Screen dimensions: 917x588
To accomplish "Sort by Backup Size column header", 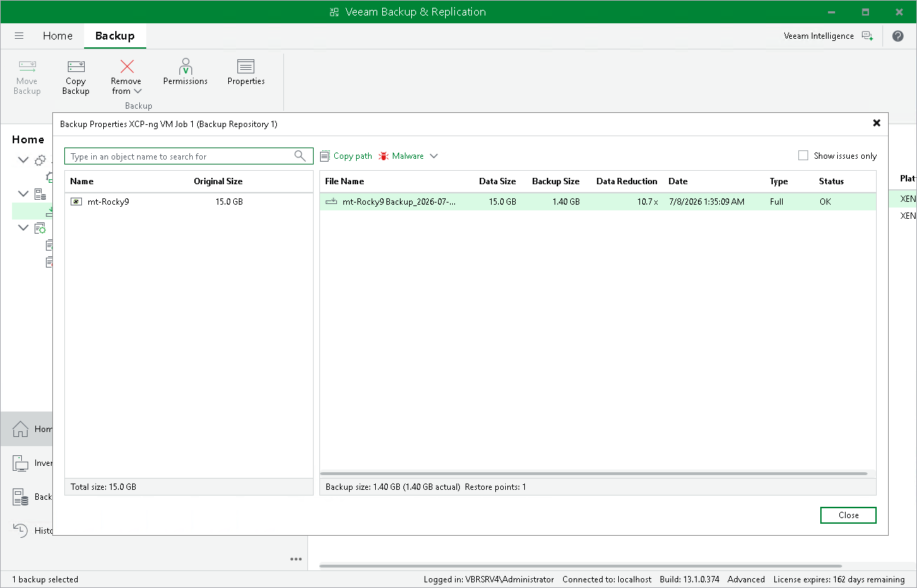I will coord(556,181).
